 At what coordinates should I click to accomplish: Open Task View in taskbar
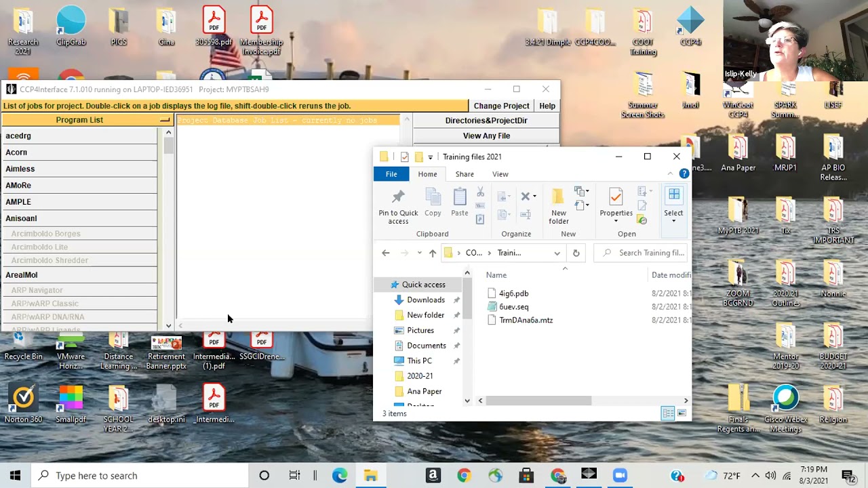point(294,475)
